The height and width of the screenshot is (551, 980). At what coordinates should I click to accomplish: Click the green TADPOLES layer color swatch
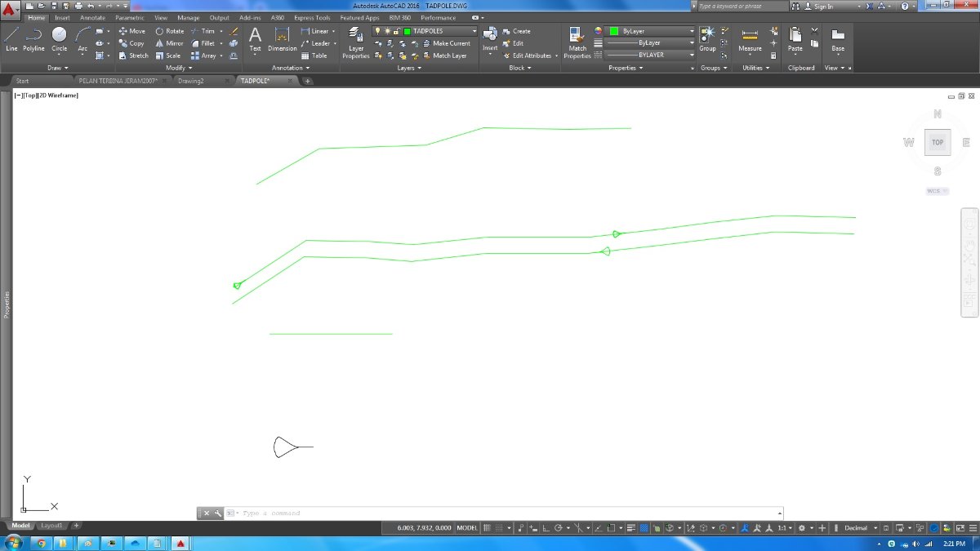(x=407, y=31)
